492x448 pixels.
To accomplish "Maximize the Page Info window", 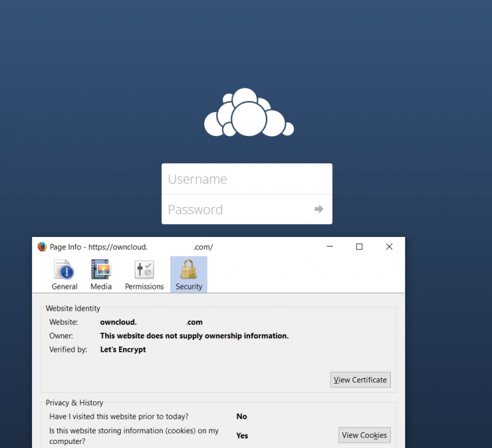I will coord(359,247).
